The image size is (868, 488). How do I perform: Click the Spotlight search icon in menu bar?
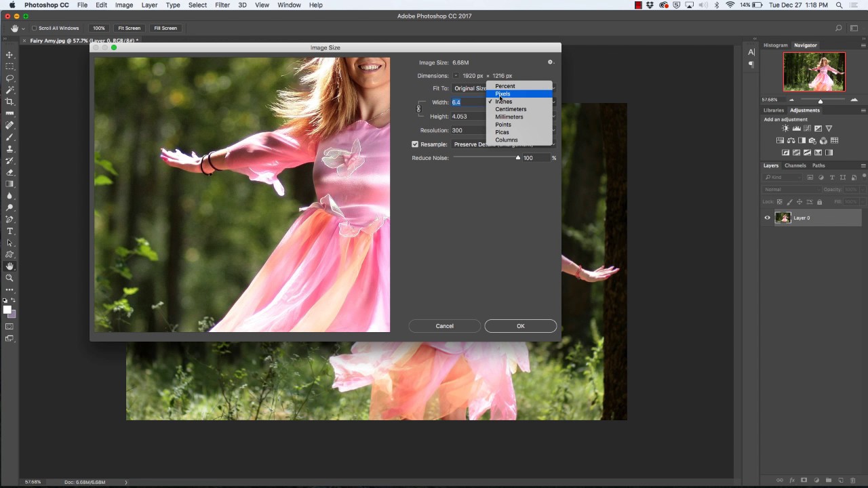[839, 5]
